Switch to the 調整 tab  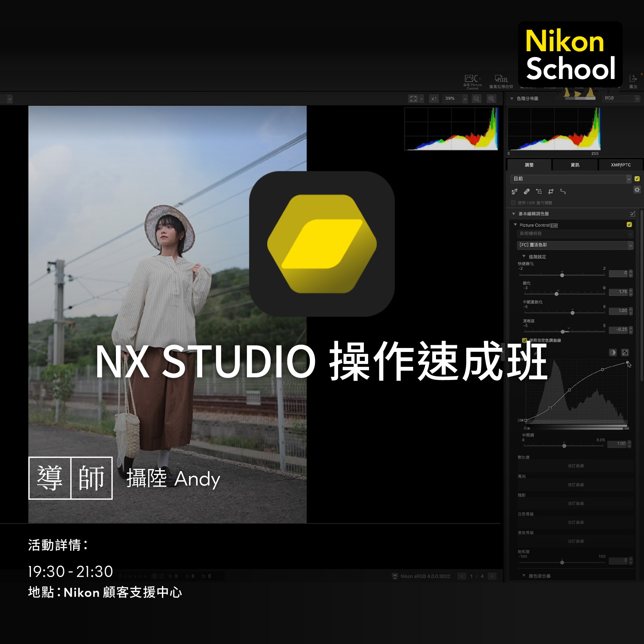[x=529, y=165]
